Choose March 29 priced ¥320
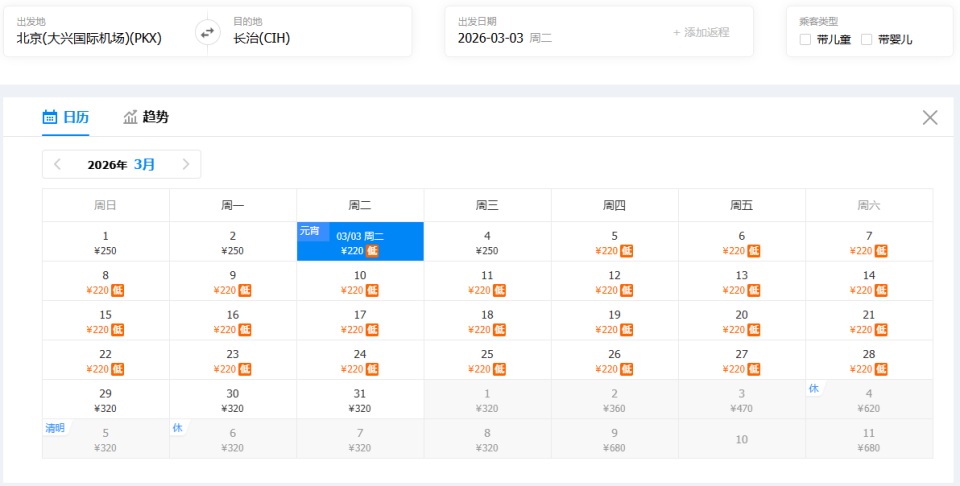This screenshot has width=960, height=486. click(106, 400)
